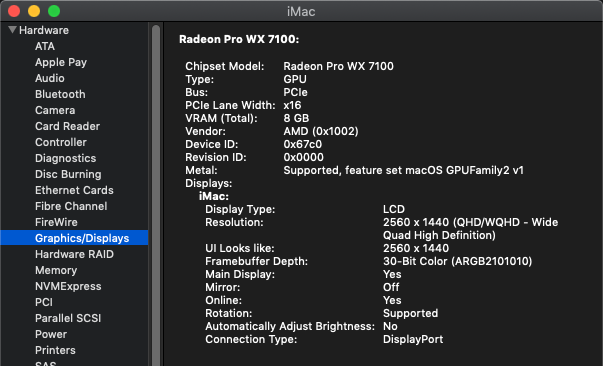
Task: Select Diagnostics in the sidebar
Action: pyautogui.click(x=65, y=158)
